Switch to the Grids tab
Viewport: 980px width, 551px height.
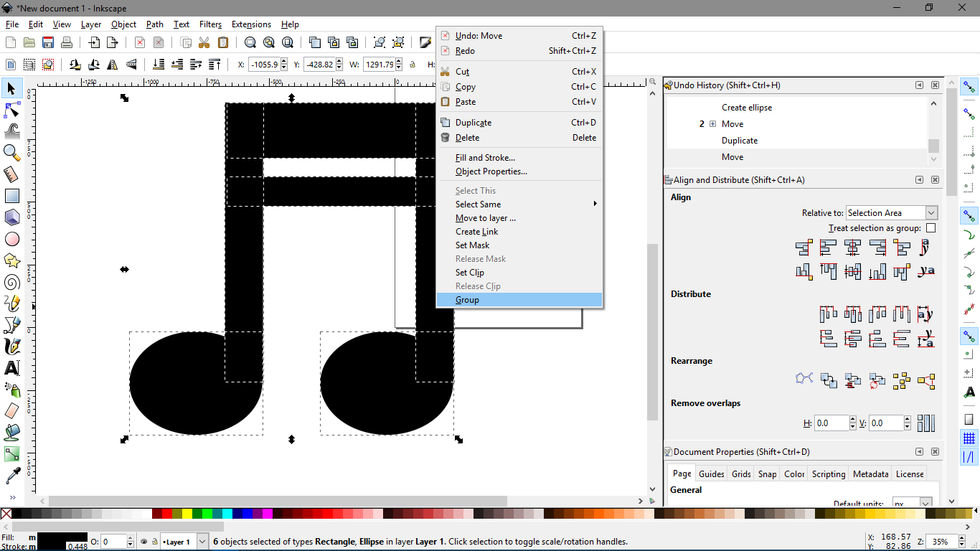(741, 474)
